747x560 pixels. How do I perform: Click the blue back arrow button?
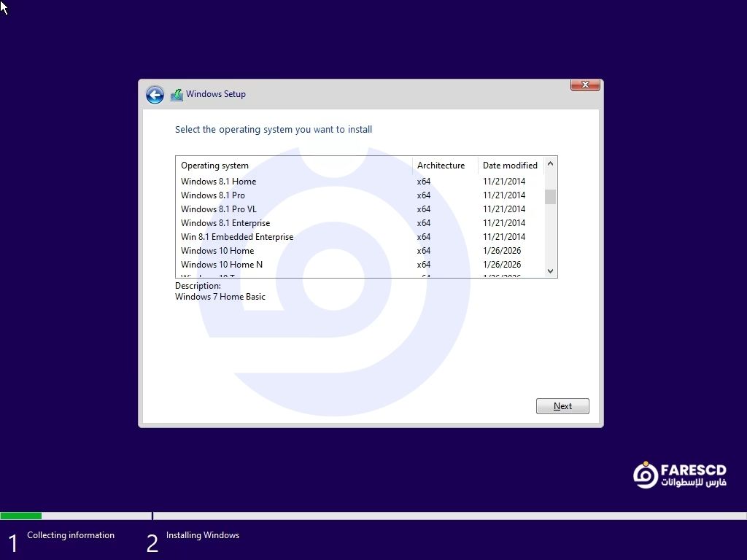tap(155, 95)
